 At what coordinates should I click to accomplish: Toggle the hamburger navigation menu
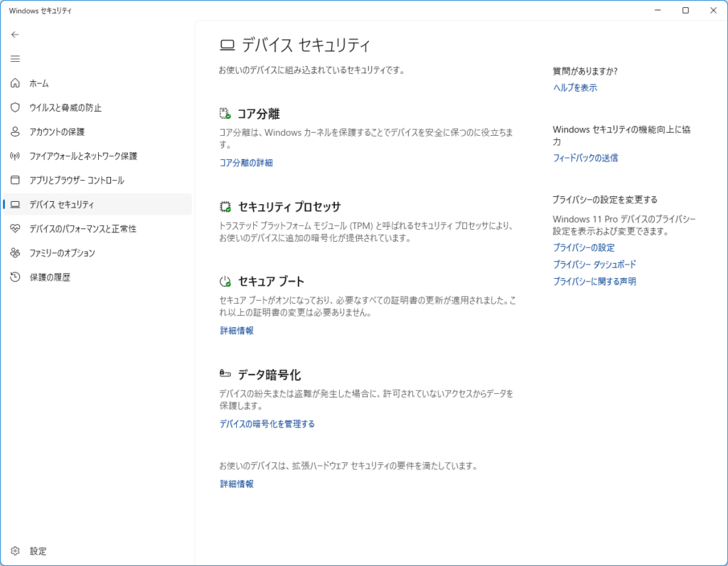(x=15, y=58)
